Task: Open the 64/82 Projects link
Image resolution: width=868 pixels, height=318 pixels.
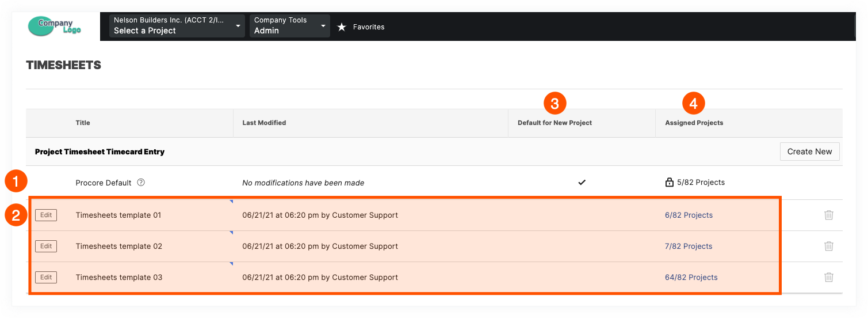Action: click(x=691, y=277)
